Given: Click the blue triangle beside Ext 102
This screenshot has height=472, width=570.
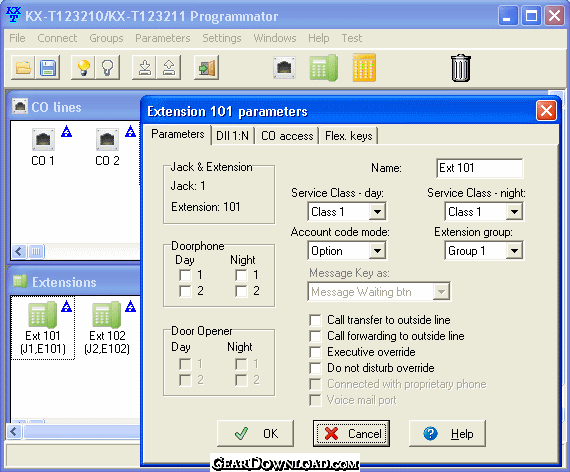Looking at the screenshot, I should coord(131,307).
